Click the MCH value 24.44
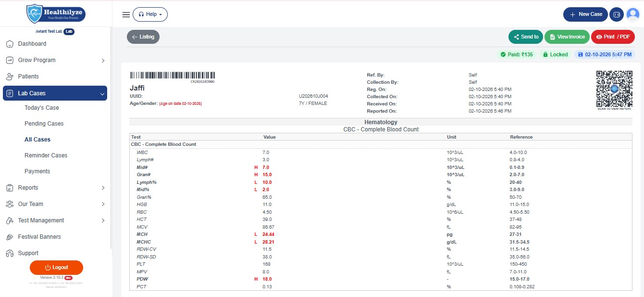 click(269, 234)
